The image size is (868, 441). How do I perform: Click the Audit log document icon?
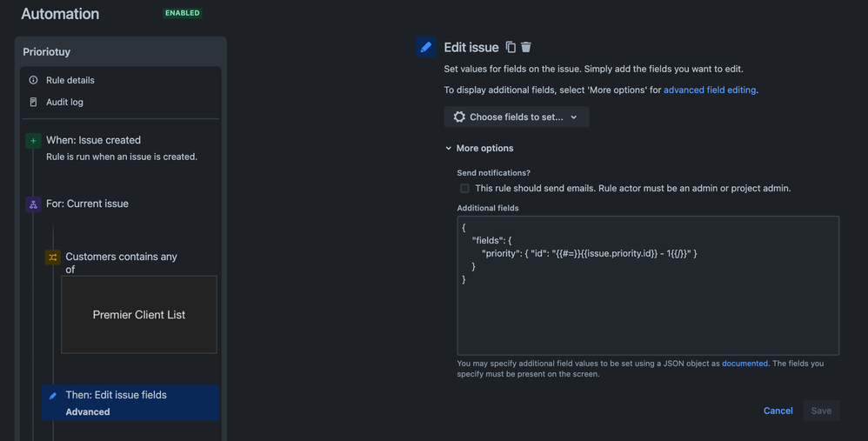coord(33,102)
